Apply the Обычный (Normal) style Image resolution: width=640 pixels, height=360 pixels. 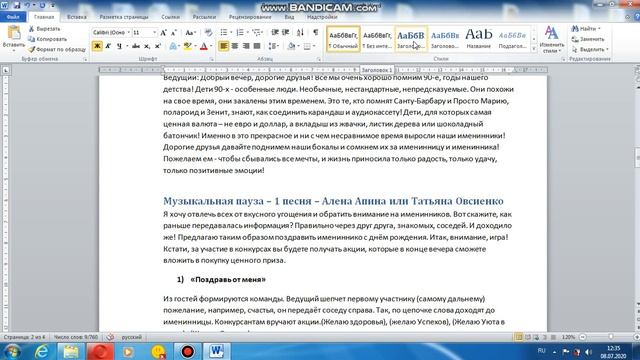(x=343, y=39)
